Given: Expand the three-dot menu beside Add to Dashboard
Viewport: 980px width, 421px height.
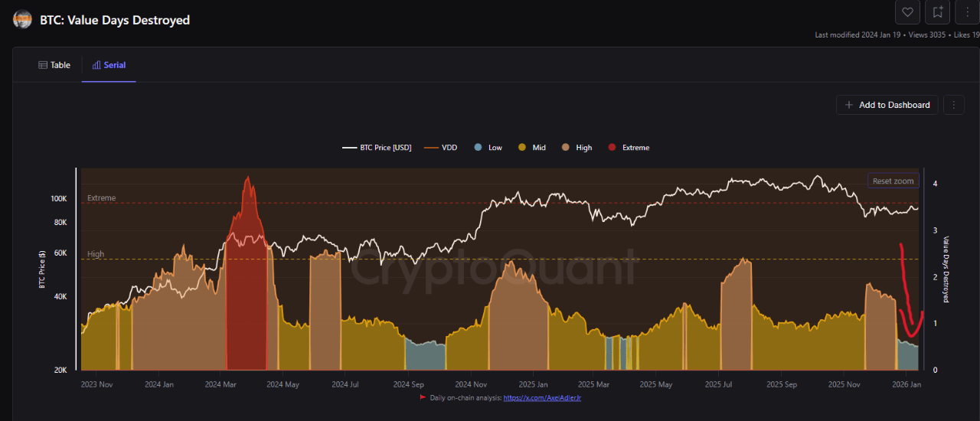Looking at the screenshot, I should tap(953, 105).
